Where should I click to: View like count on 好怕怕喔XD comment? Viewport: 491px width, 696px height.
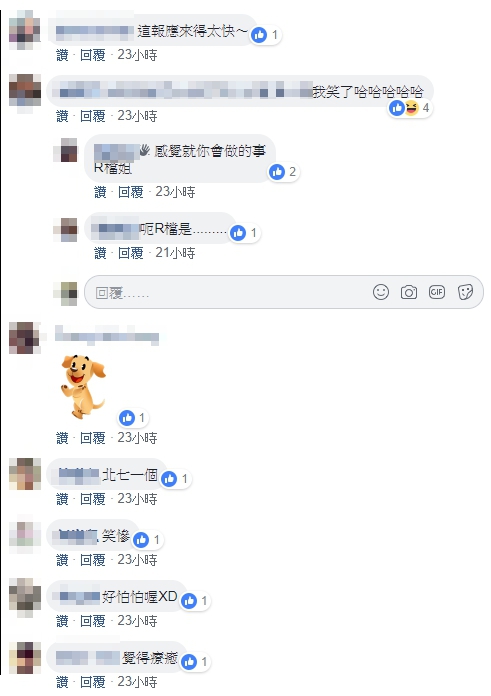tap(195, 601)
